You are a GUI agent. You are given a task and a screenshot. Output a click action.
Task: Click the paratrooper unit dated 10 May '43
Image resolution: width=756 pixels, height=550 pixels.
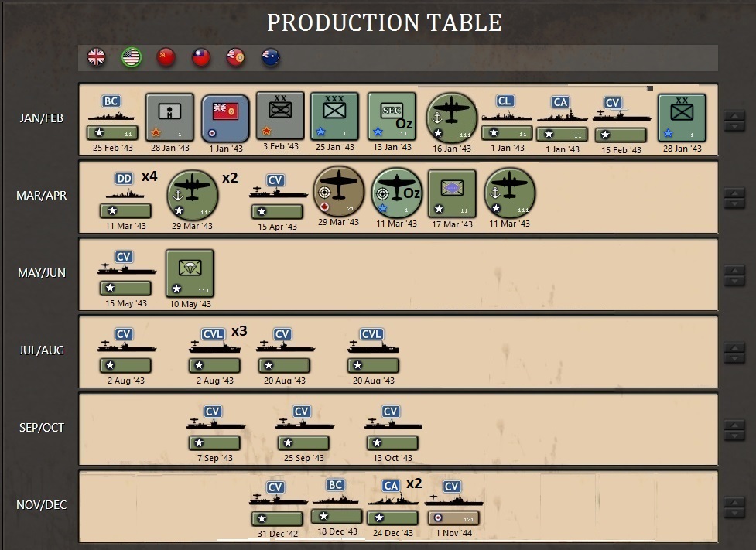click(190, 273)
